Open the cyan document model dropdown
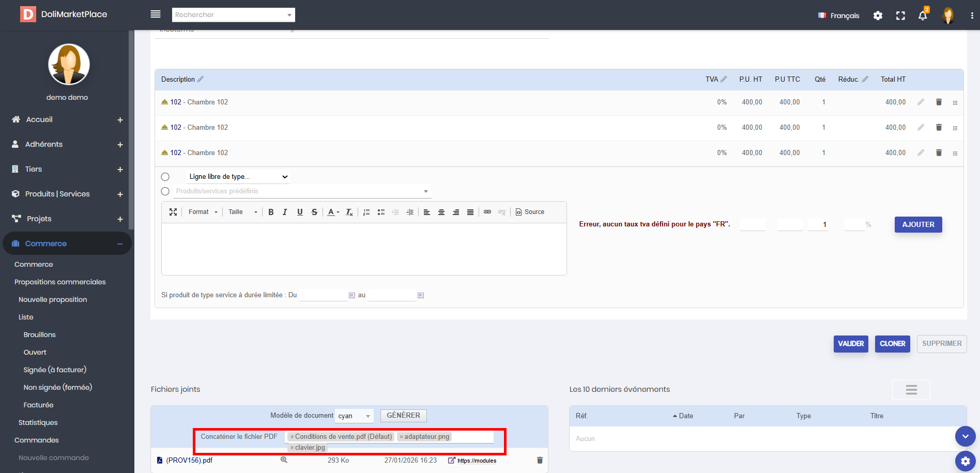980x473 pixels. pos(355,416)
